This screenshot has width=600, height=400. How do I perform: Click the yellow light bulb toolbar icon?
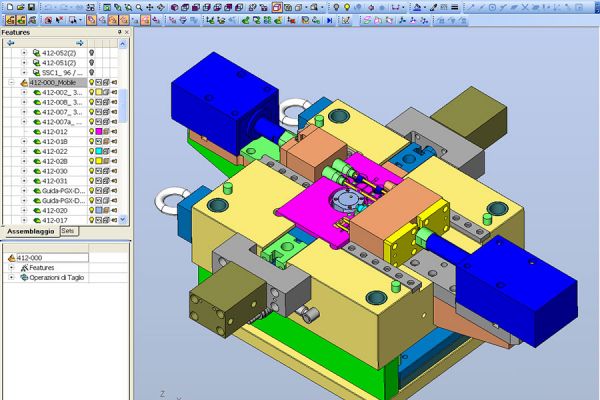pyautogui.click(x=348, y=6)
